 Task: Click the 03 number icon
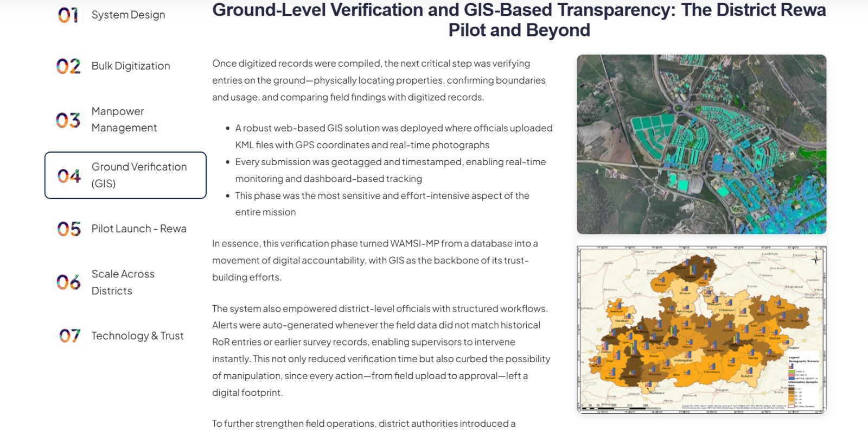pyautogui.click(x=68, y=120)
